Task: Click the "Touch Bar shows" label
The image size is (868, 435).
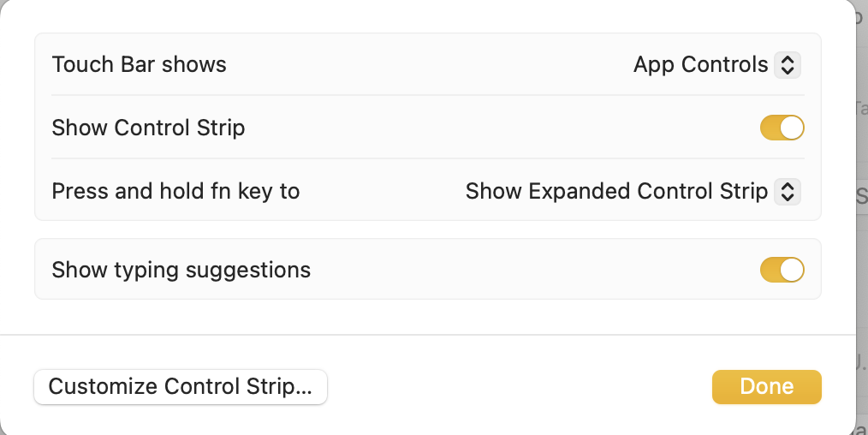Action: point(140,65)
